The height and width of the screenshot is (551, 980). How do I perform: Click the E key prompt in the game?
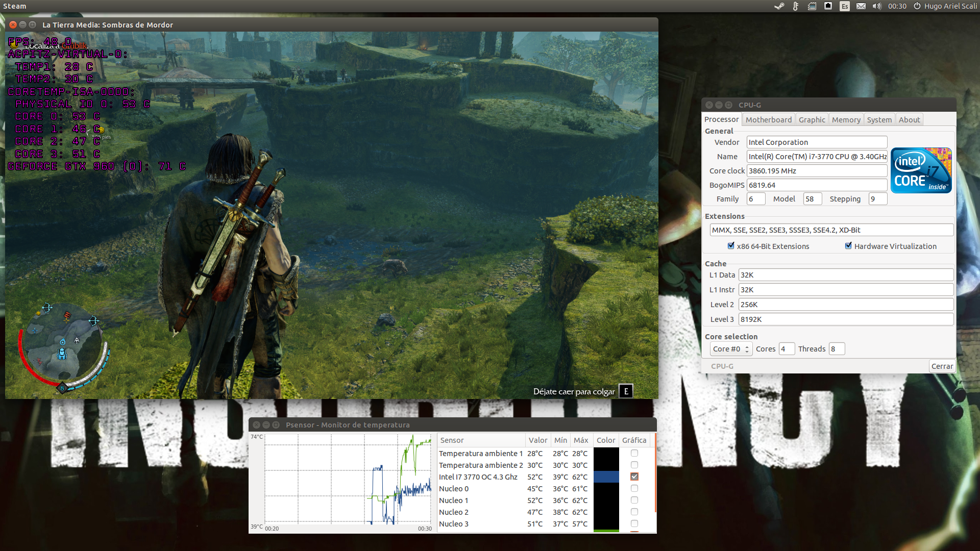[626, 391]
